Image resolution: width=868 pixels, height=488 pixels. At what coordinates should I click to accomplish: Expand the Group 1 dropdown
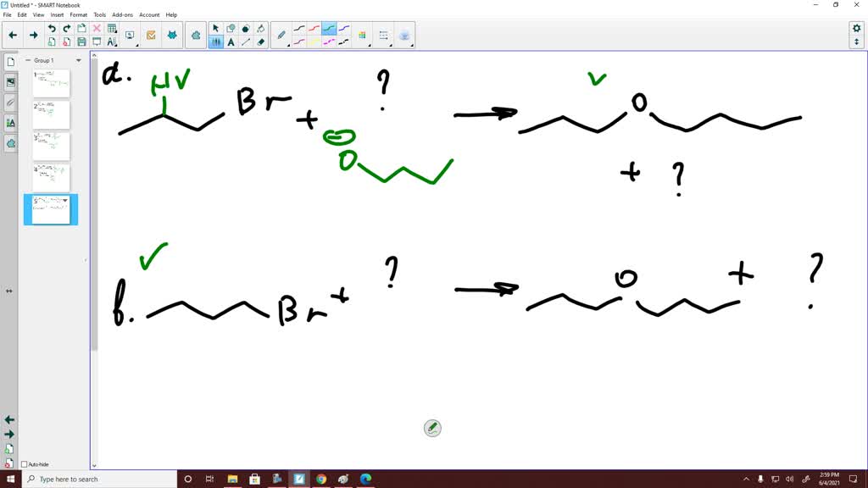point(79,60)
